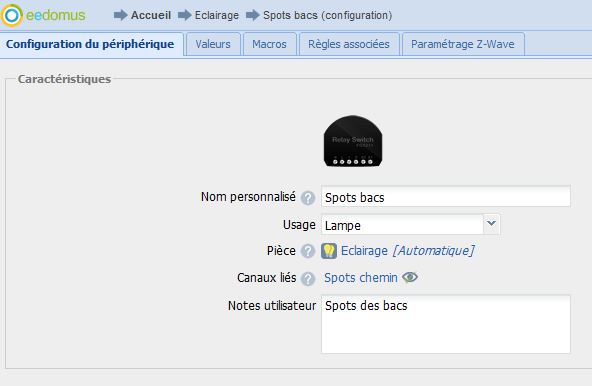
Task: Open the Paramétrage Z-Wave tab
Action: (463, 44)
